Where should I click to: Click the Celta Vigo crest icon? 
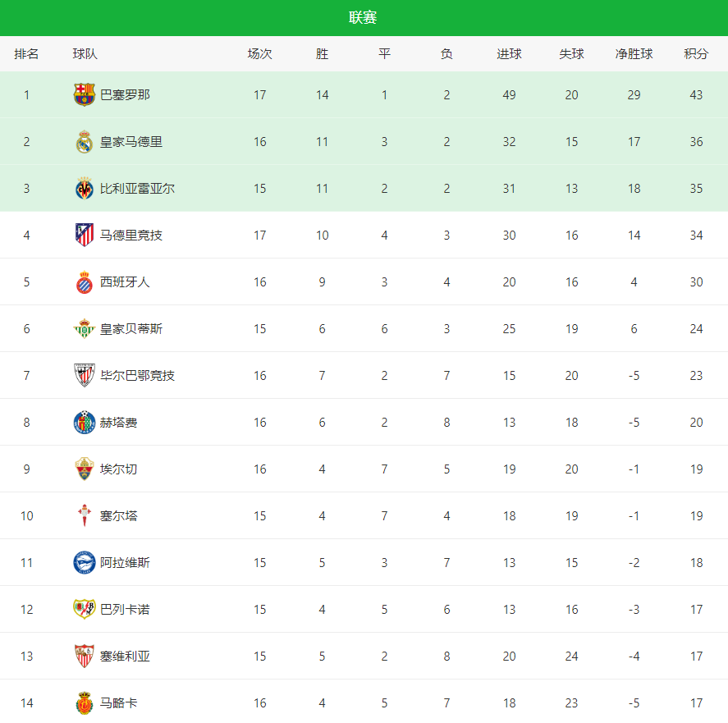pos(85,516)
